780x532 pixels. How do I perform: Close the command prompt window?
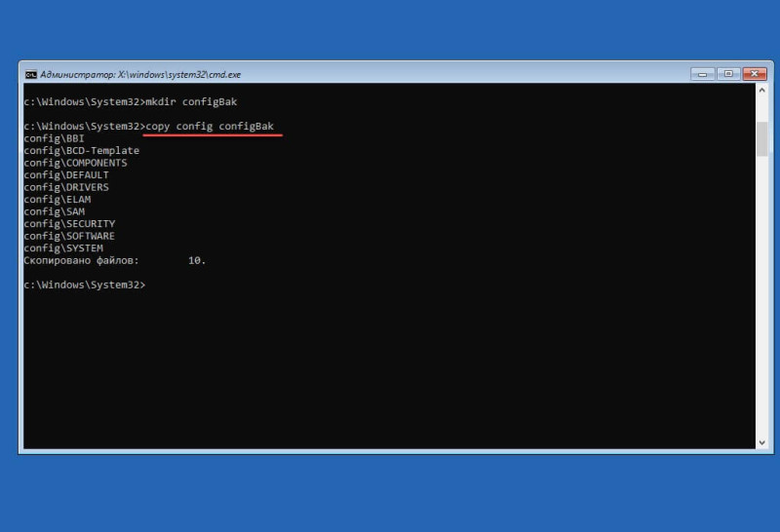pyautogui.click(x=755, y=74)
